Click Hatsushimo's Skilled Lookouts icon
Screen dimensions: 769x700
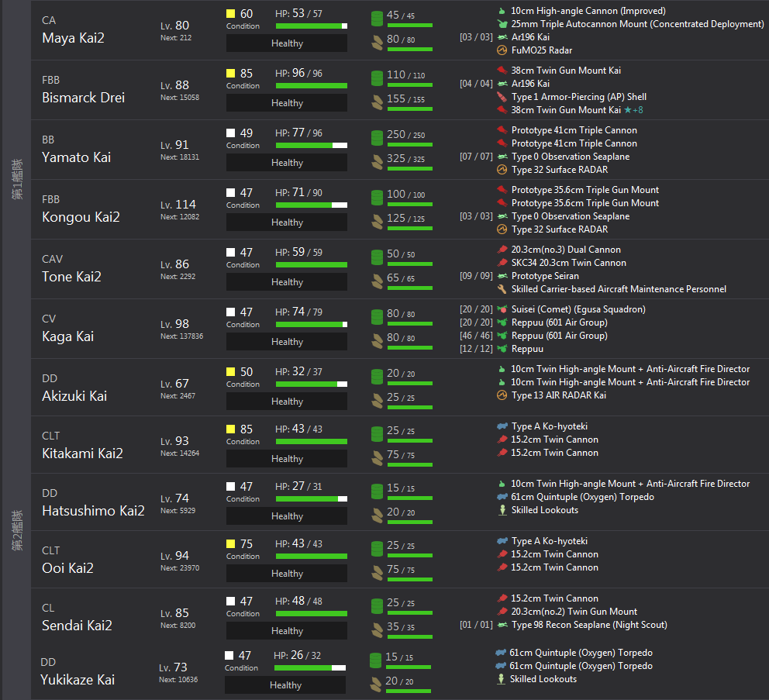pos(502,509)
